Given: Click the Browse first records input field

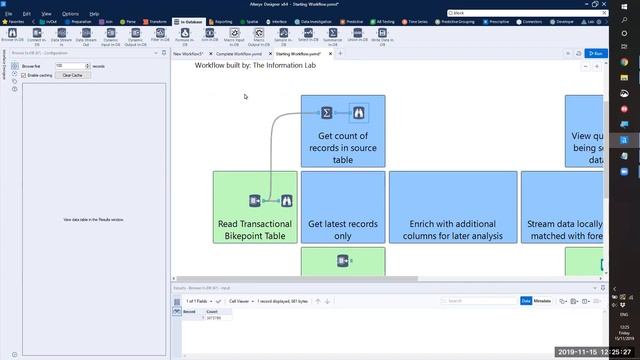Looking at the screenshot, I should point(70,66).
